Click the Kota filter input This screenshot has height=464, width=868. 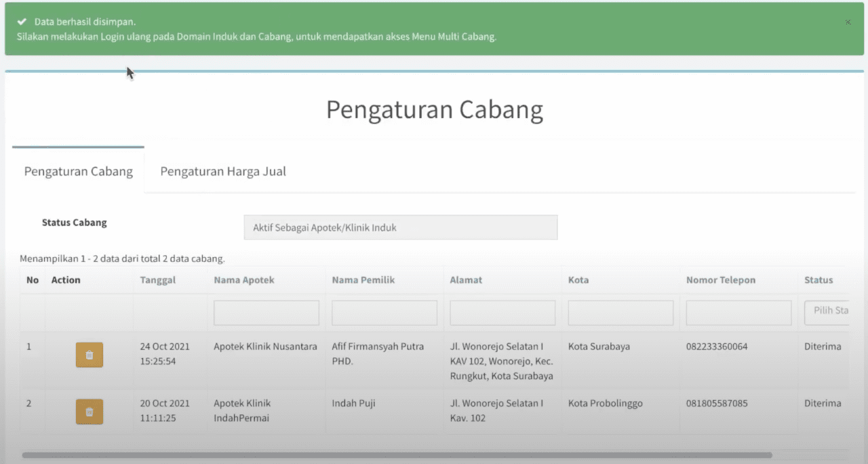[x=620, y=313]
